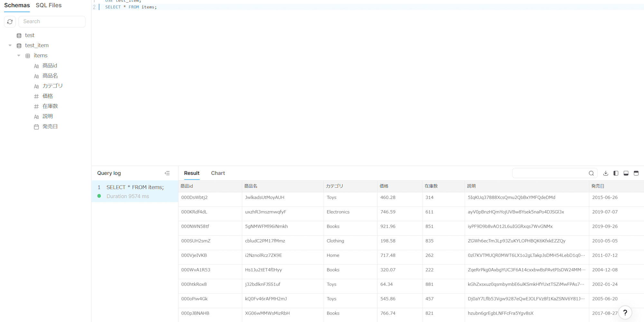Image resolution: width=644 pixels, height=322 pixels.
Task: Switch to left-side panel layout
Action: pos(616,173)
